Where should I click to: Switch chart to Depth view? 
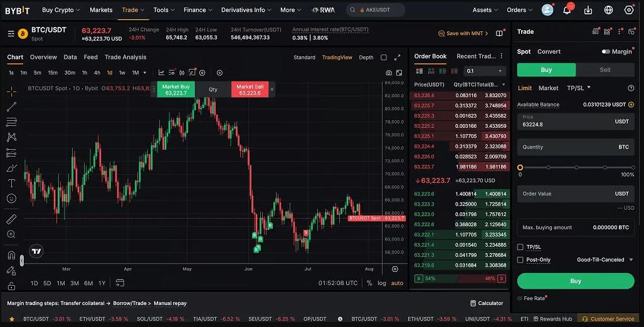(x=366, y=58)
